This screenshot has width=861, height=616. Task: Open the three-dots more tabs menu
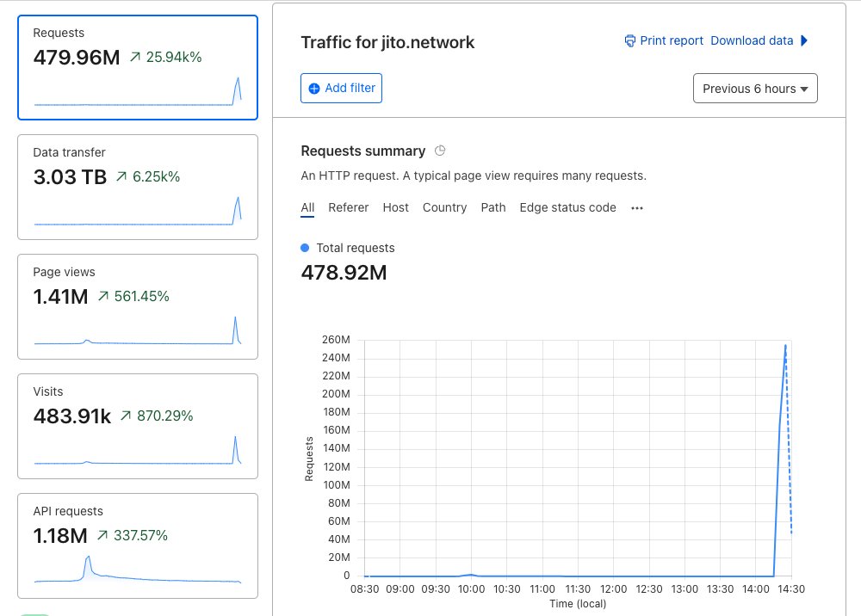click(x=637, y=208)
